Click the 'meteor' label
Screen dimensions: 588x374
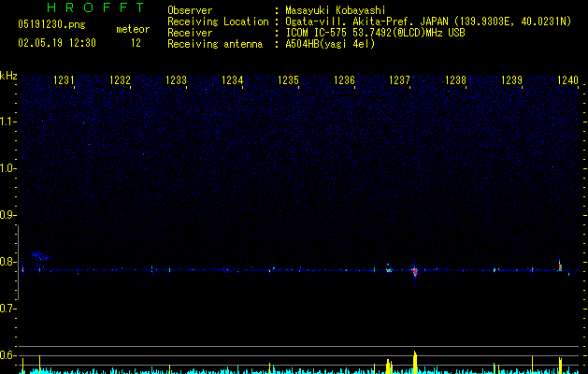(133, 29)
